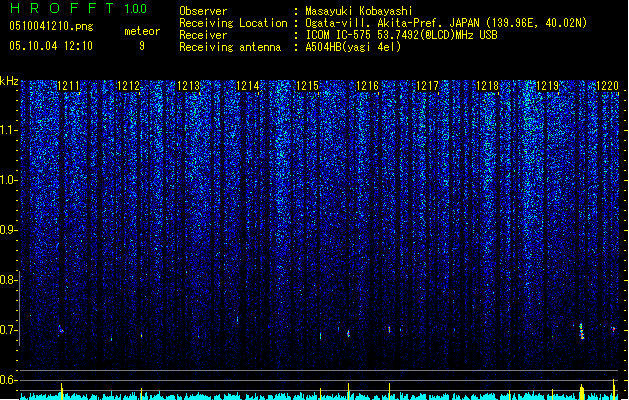Click the version number 1.0.0
Image resolution: width=629 pixels, height=400 pixels.
click(x=135, y=8)
